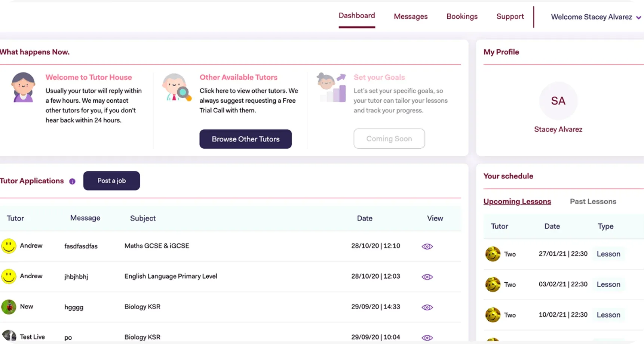Click the SA profile avatar circle
This screenshot has width=644, height=344.
coord(558,101)
